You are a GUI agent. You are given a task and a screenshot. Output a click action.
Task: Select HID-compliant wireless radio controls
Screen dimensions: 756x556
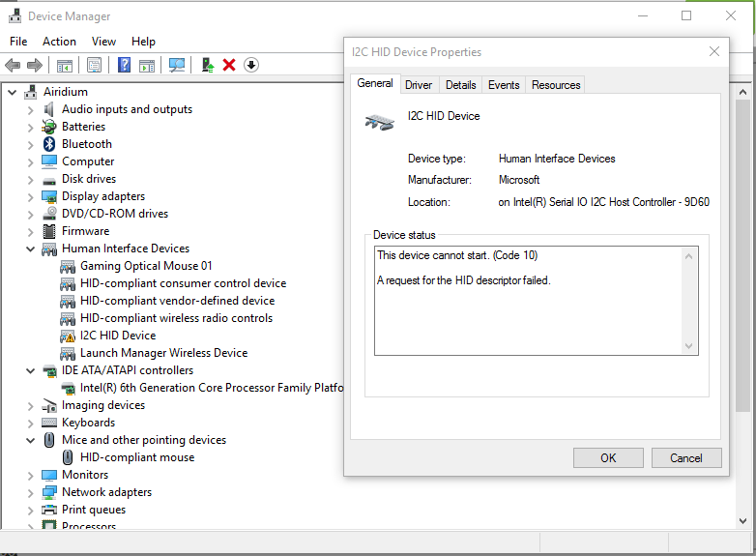point(177,318)
